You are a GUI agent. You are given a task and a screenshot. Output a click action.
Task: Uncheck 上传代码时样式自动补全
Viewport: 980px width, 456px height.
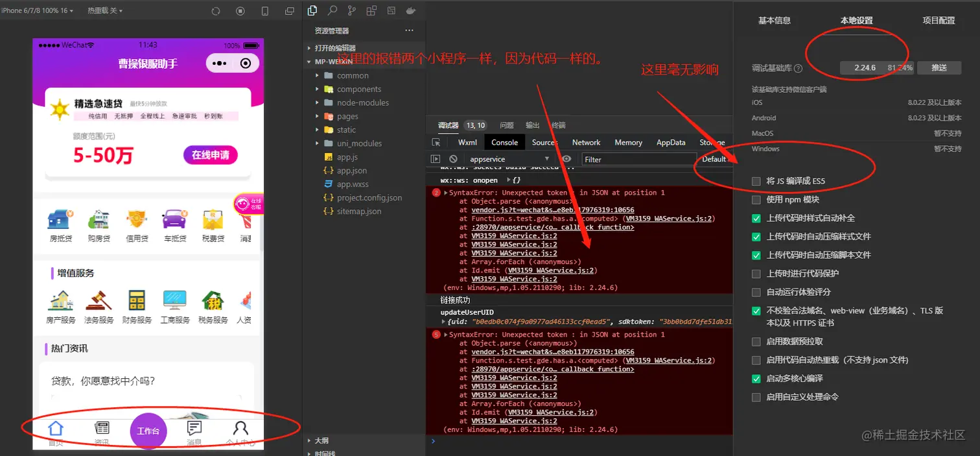click(x=756, y=219)
